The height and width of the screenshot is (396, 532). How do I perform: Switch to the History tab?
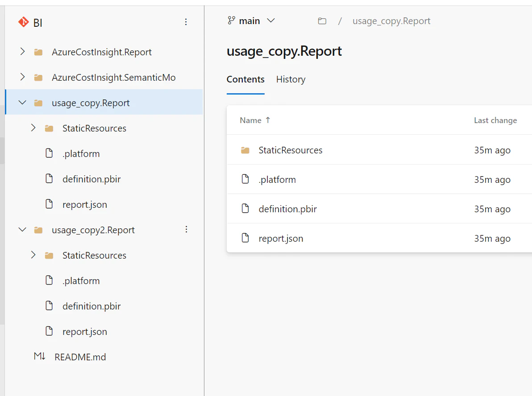291,79
